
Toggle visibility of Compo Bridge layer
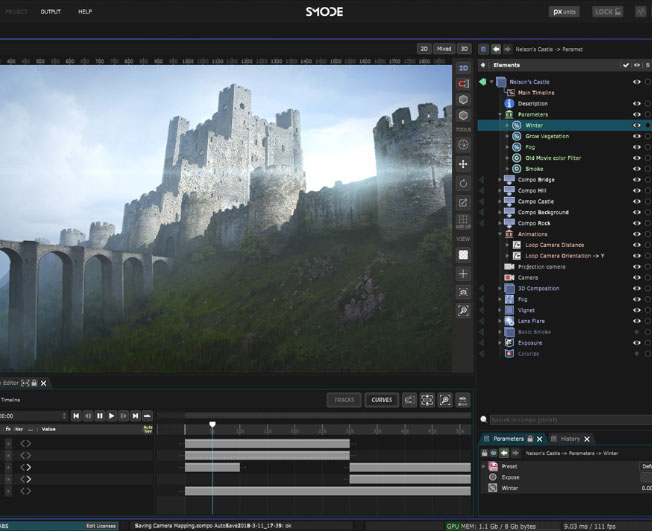[635, 180]
